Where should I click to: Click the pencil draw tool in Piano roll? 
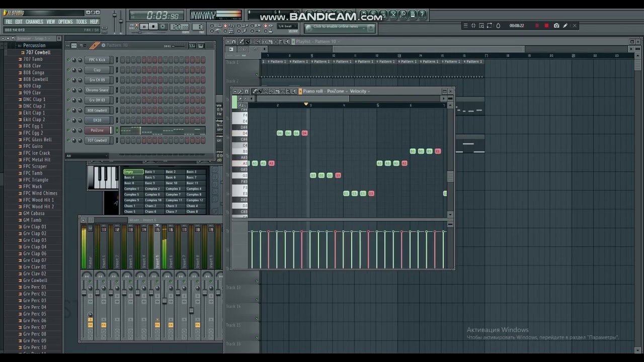tap(255, 91)
